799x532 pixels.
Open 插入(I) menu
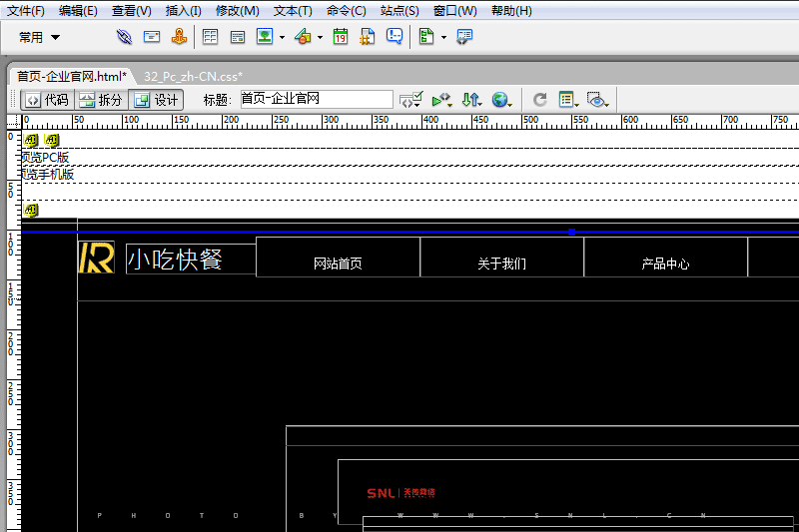184,11
